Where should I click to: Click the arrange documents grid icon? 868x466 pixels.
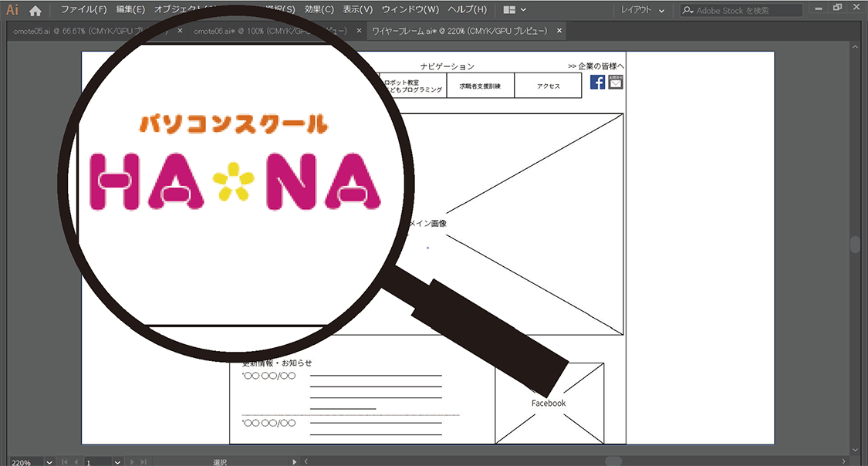tap(509, 10)
